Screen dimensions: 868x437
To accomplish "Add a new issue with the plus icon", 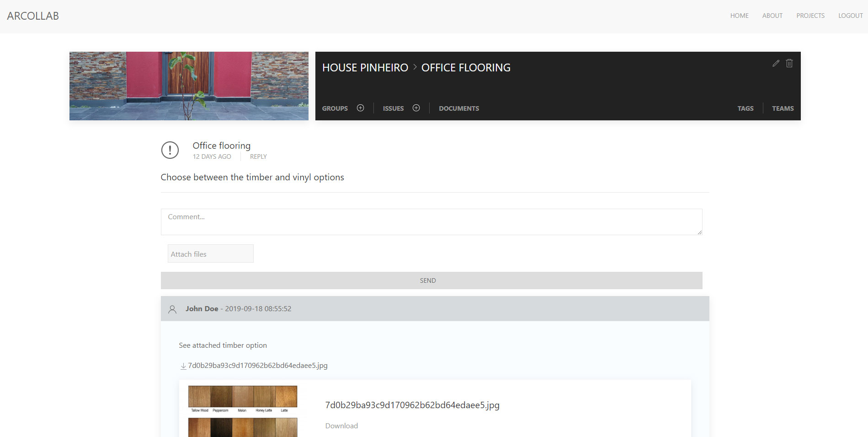I will click(416, 108).
